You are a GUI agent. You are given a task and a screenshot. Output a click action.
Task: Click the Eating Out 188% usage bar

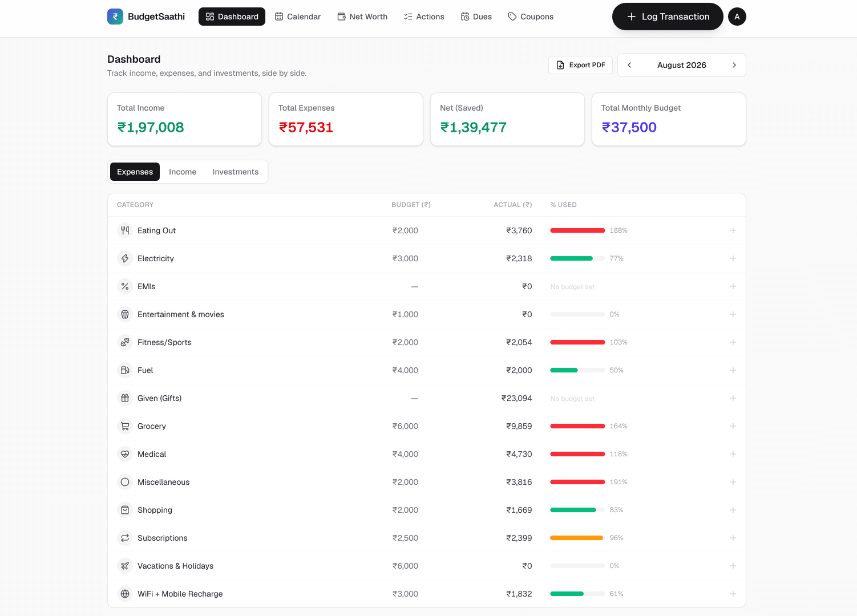point(577,230)
